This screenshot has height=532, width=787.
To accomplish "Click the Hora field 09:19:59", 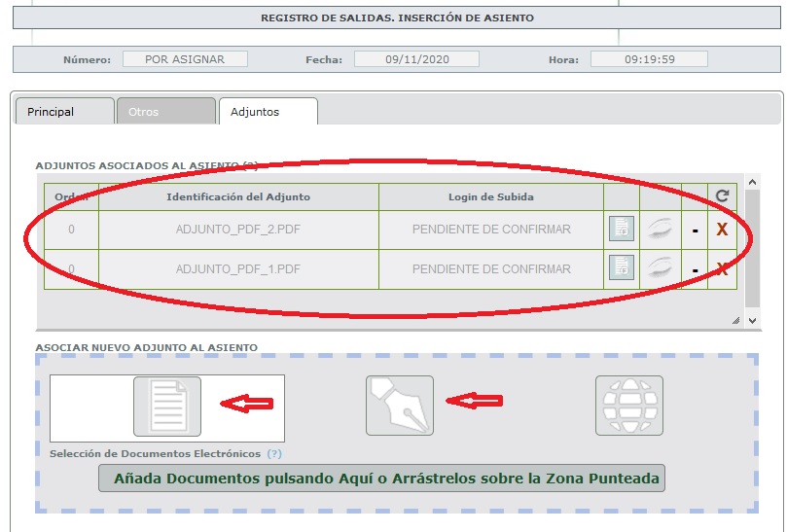I will click(x=649, y=59).
